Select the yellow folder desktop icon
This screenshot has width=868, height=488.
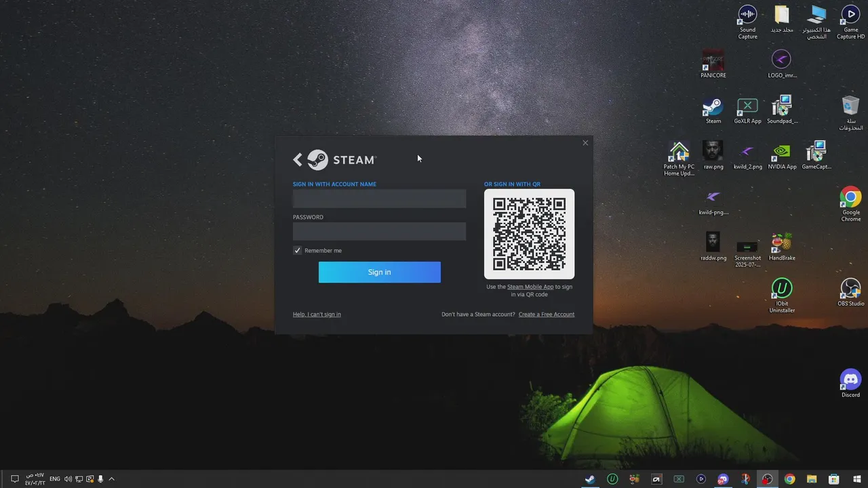782,19
